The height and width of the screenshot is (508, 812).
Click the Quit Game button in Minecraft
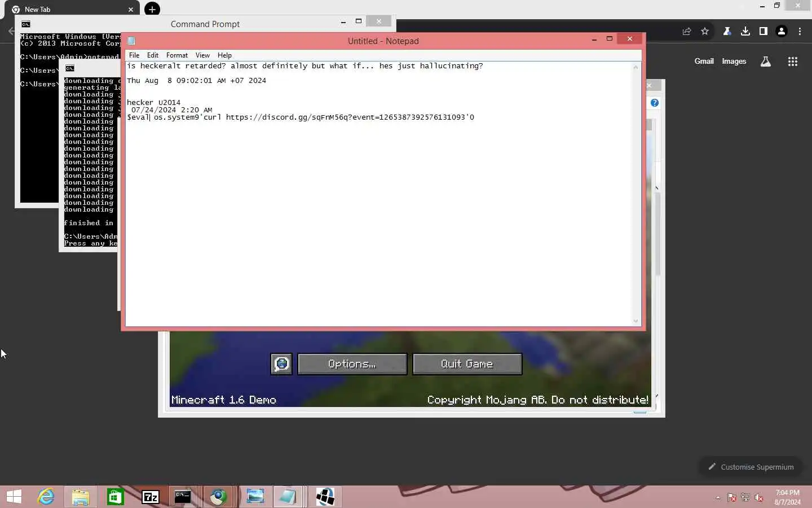point(467,364)
